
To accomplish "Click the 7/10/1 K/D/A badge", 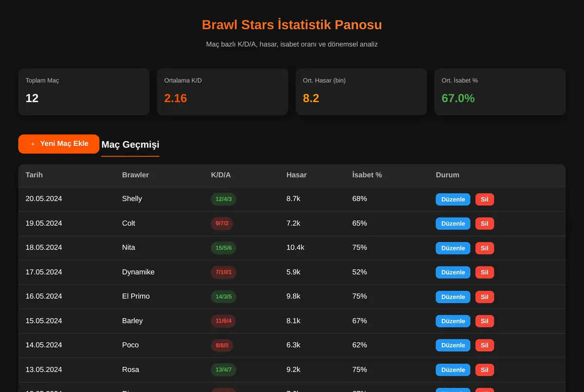I will [x=223, y=272].
